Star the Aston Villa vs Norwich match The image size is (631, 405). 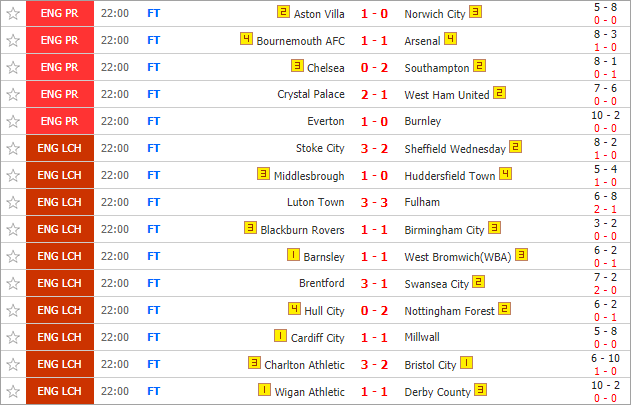[13, 13]
